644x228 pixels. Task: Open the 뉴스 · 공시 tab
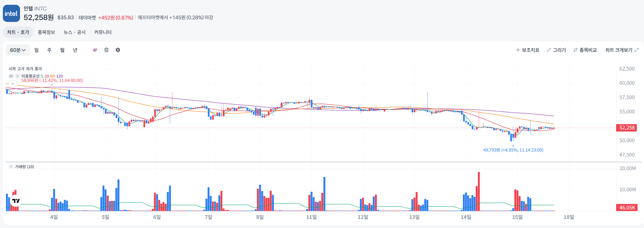[x=75, y=32]
